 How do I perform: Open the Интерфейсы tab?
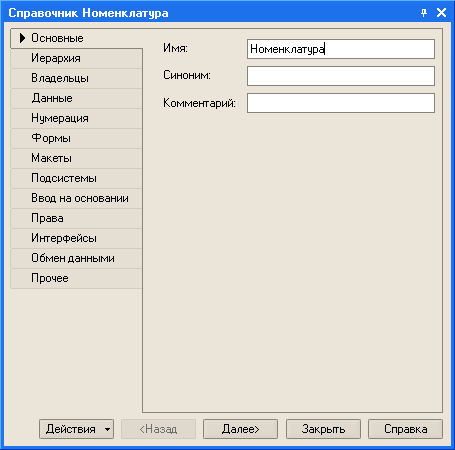[77, 238]
